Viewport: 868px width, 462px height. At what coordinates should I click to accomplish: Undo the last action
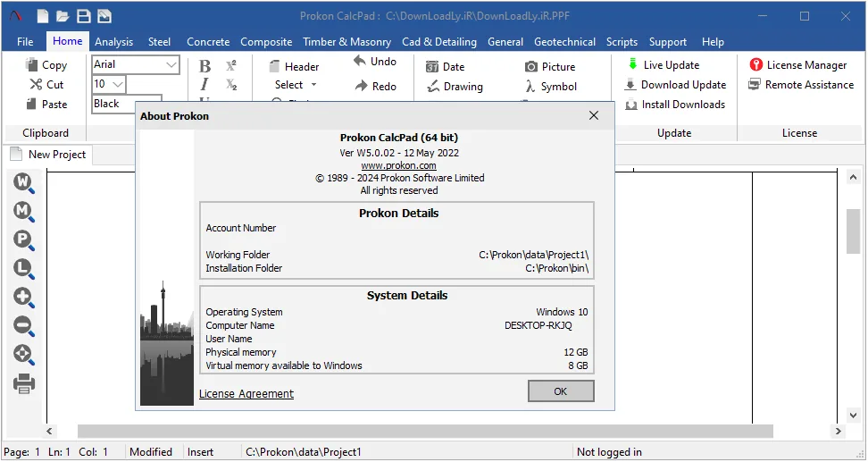point(375,62)
